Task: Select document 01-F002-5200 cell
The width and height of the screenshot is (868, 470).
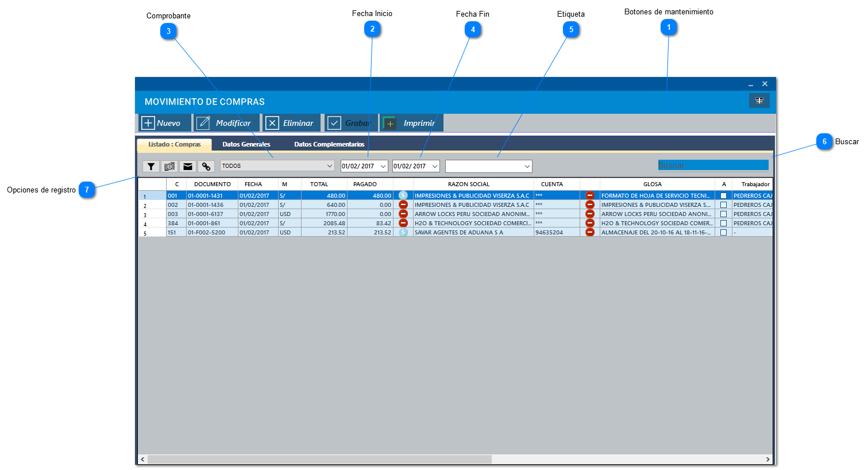Action: (x=212, y=233)
